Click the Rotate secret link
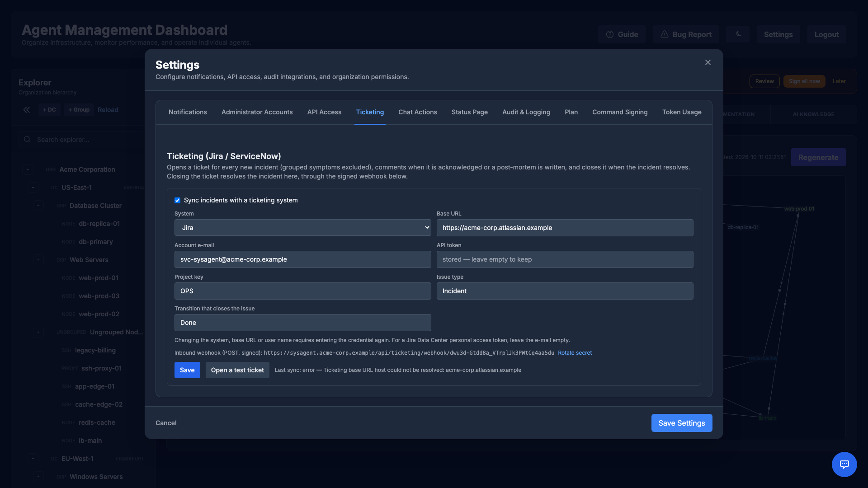 575,353
